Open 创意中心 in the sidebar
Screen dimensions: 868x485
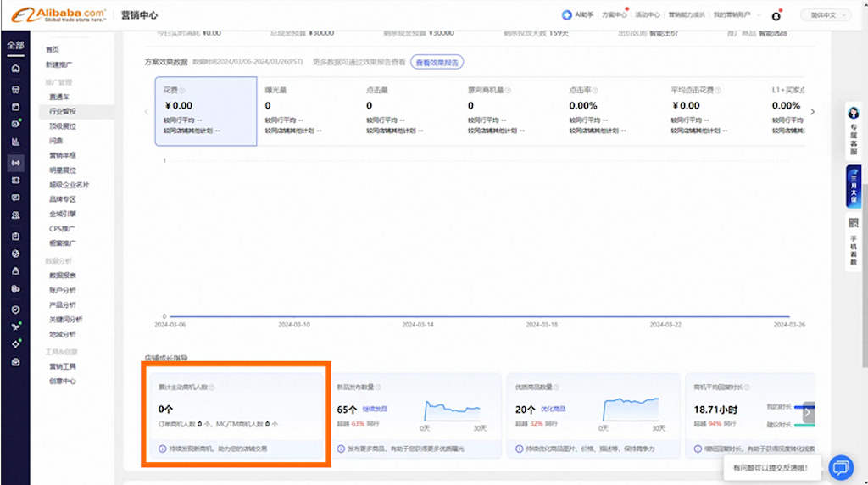click(x=63, y=381)
